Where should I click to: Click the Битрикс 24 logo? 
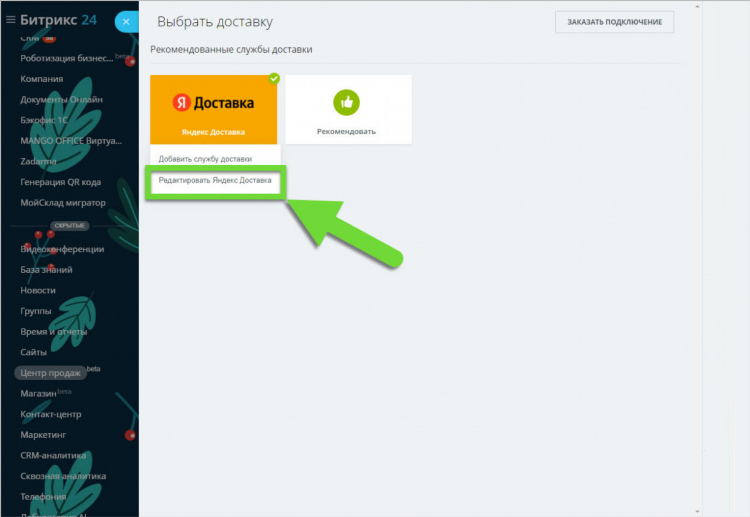(x=58, y=20)
